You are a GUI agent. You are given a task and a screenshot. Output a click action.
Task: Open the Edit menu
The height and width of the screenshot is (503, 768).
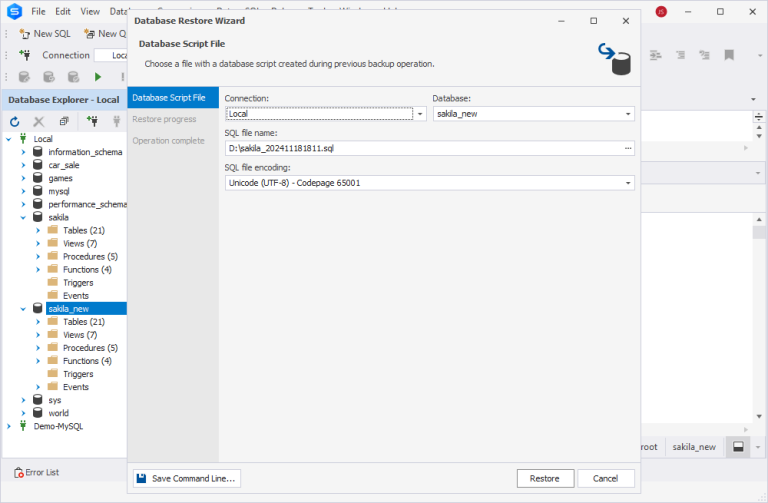click(63, 11)
